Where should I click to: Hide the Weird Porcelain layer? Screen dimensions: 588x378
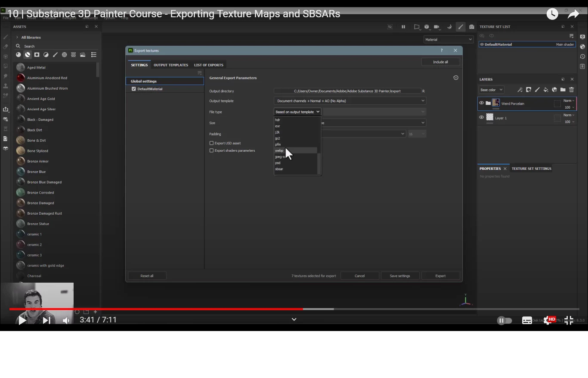point(482,103)
